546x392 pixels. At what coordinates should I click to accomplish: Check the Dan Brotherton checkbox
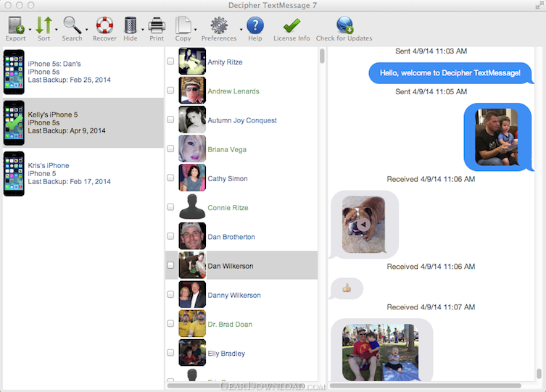170,236
